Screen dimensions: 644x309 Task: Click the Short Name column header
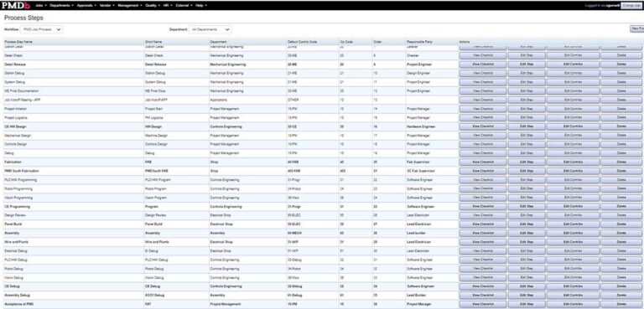(153, 42)
